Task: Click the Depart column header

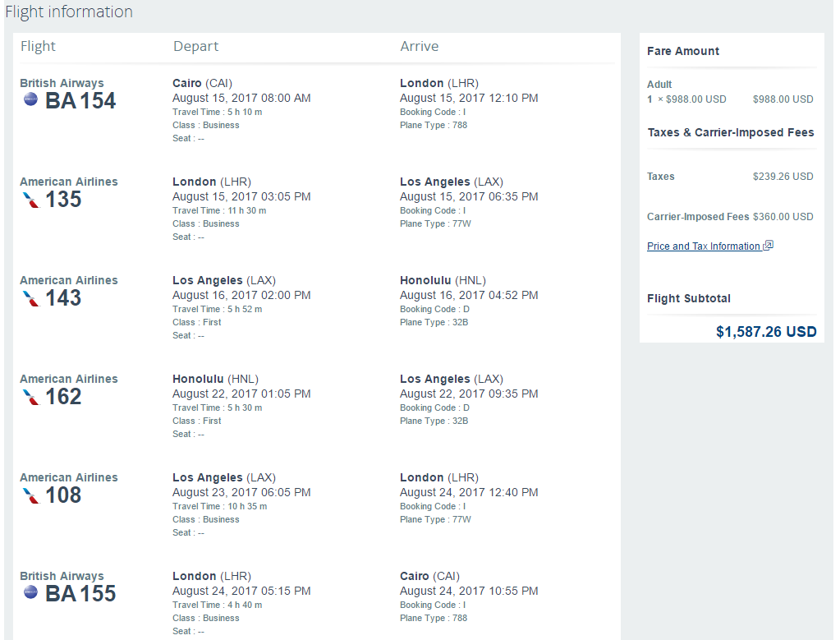Action: coord(195,47)
